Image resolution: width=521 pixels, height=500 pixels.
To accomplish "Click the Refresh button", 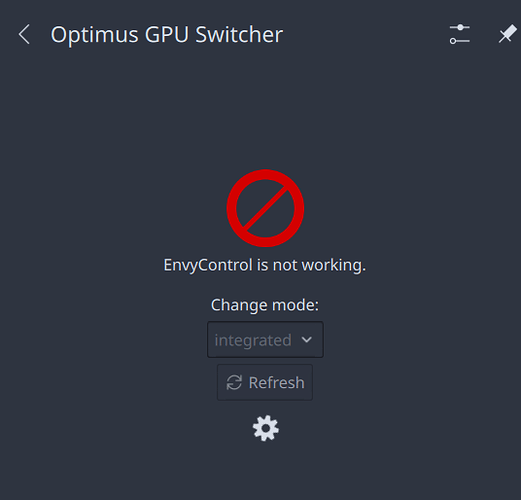I will (x=265, y=382).
